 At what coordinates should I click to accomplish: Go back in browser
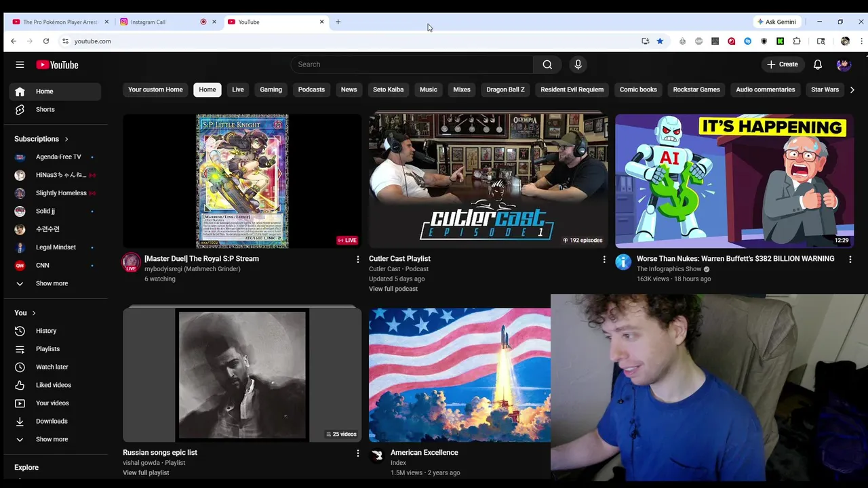(14, 41)
